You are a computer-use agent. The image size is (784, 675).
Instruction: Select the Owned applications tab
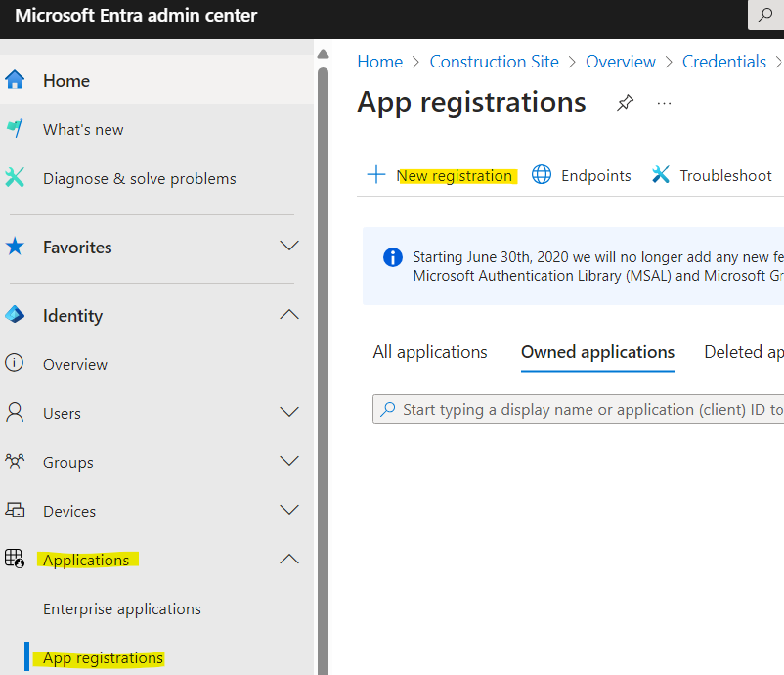tap(597, 352)
